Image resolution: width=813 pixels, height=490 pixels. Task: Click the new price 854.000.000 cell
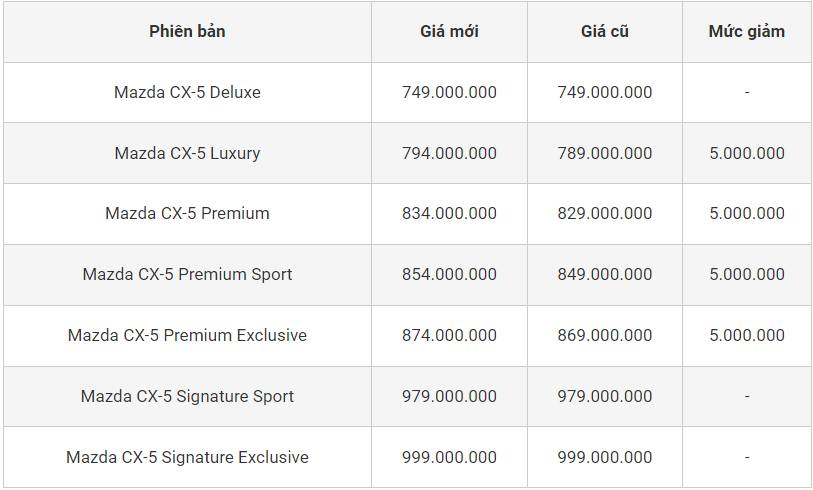[449, 274]
